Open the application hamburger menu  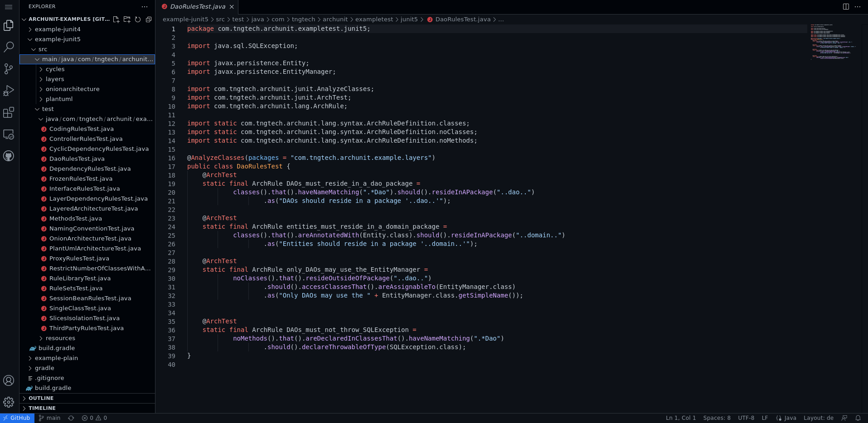pyautogui.click(x=9, y=7)
